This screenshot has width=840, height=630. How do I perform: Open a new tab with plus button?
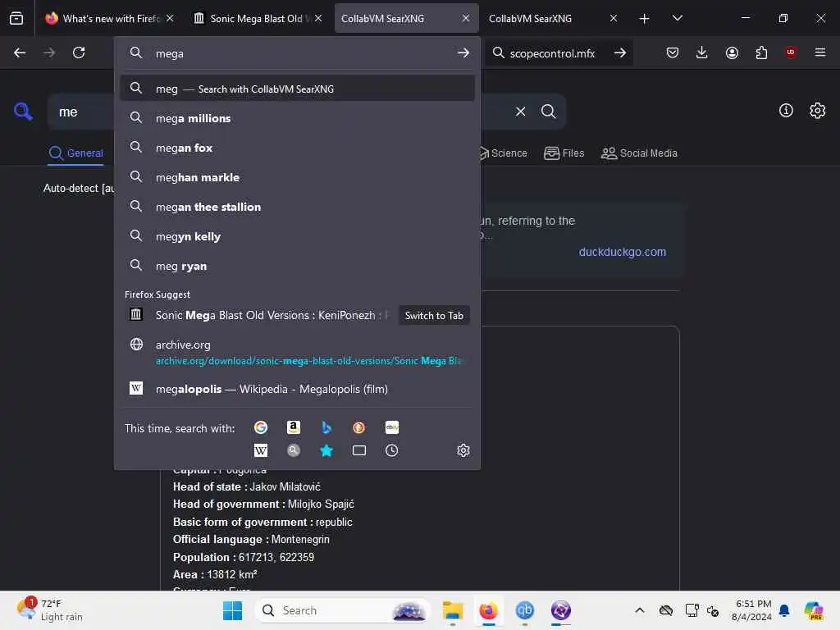[645, 19]
